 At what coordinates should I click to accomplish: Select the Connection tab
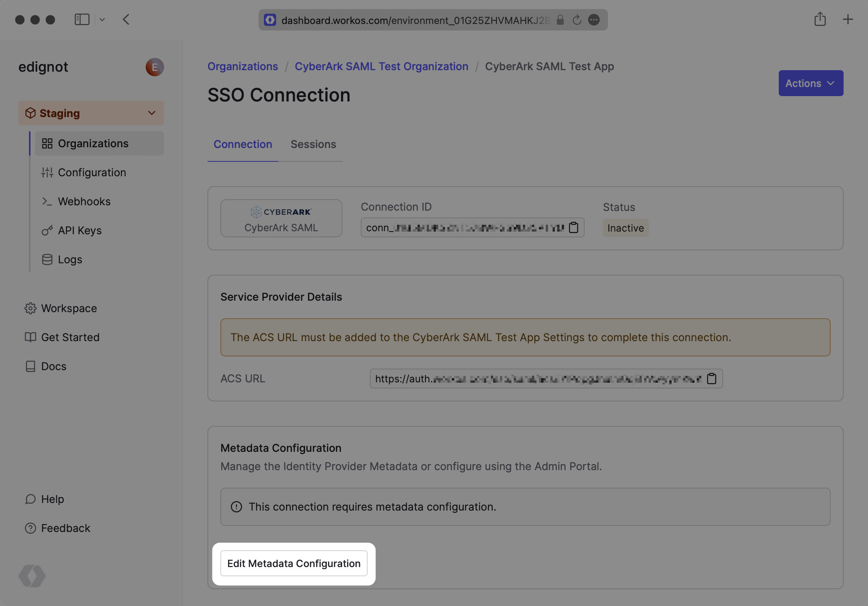pyautogui.click(x=243, y=144)
